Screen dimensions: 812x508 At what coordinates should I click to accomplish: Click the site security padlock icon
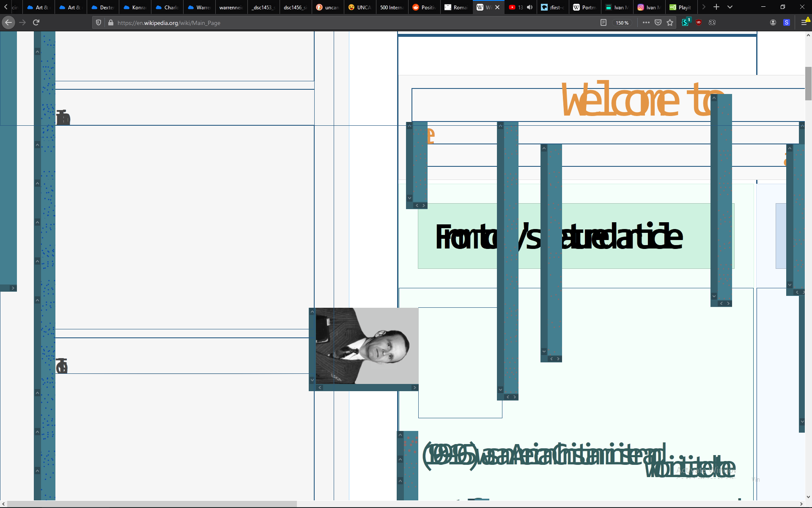pos(110,22)
